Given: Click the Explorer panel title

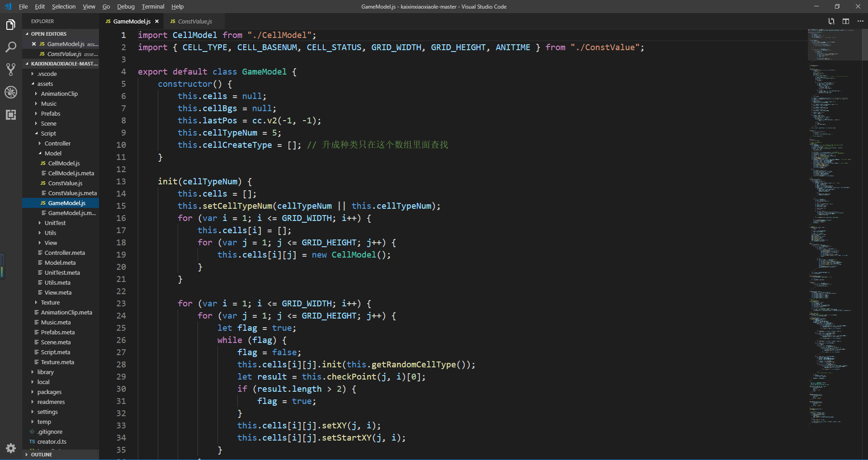Looking at the screenshot, I should coord(42,21).
